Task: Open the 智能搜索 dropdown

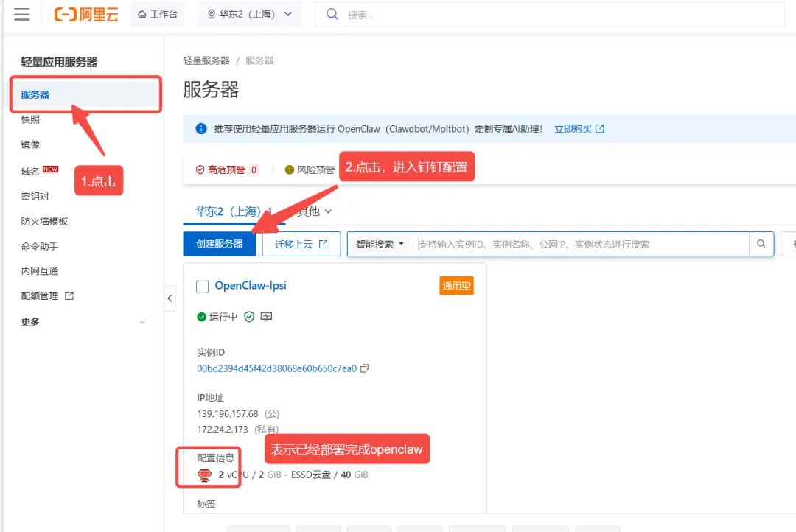Action: pos(380,244)
